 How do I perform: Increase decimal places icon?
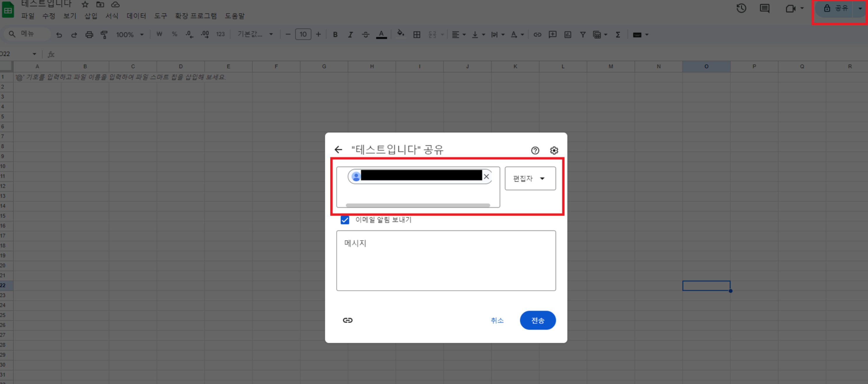click(x=205, y=34)
